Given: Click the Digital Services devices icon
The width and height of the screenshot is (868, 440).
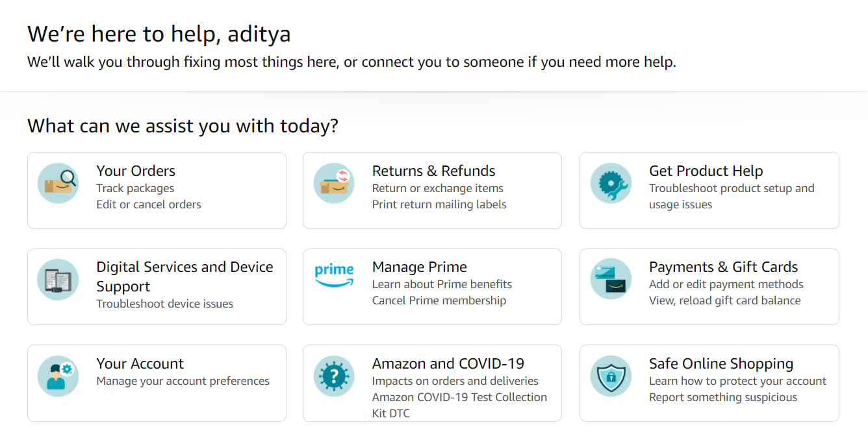Looking at the screenshot, I should pyautogui.click(x=58, y=279).
